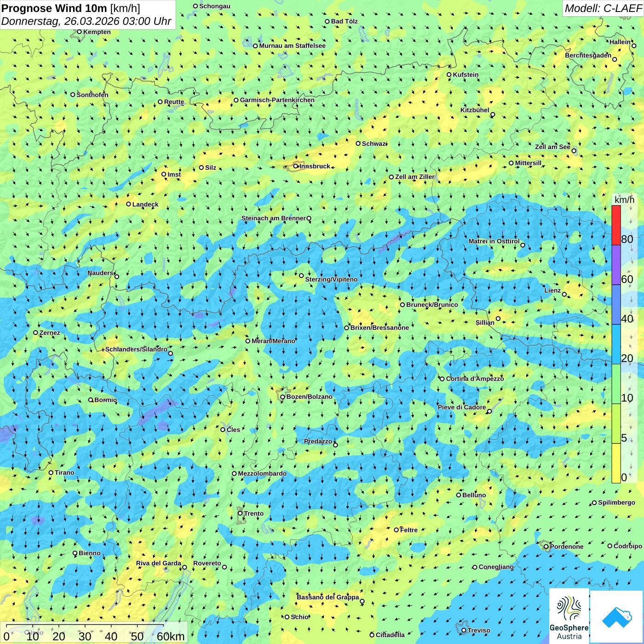The width and height of the screenshot is (644, 644).
Task: Click the Cortina d'Ampezzo marker
Action: pyautogui.click(x=442, y=379)
